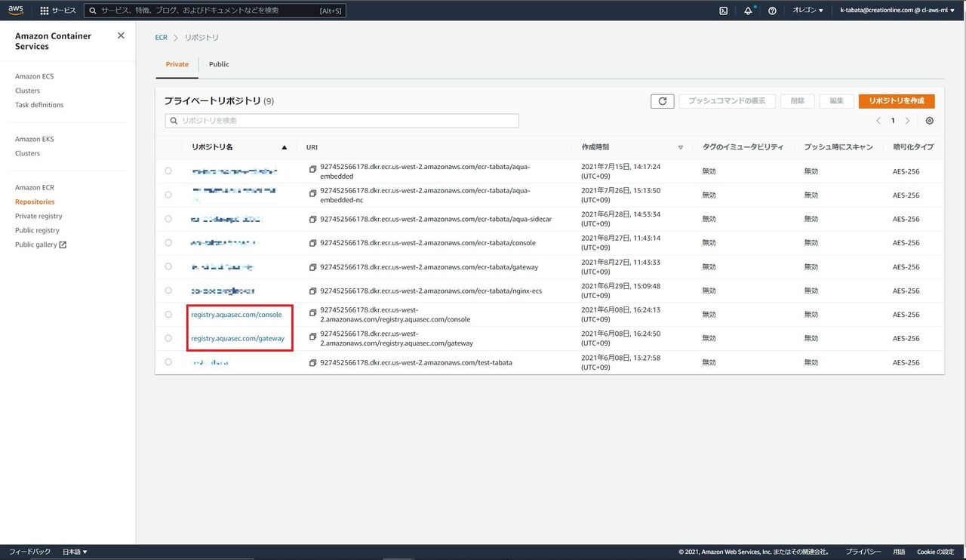Copy URI of the nginx-ecs repository
Image resolution: width=966 pixels, height=560 pixels.
(x=312, y=291)
